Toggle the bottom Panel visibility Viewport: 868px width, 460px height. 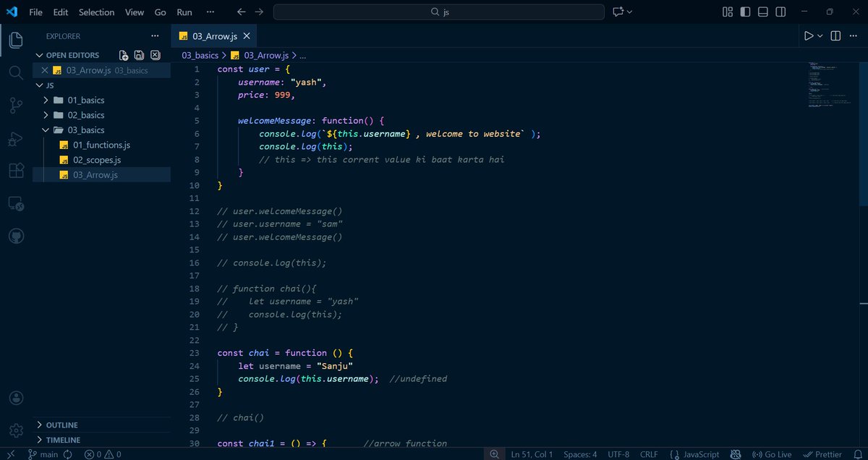[763, 12]
